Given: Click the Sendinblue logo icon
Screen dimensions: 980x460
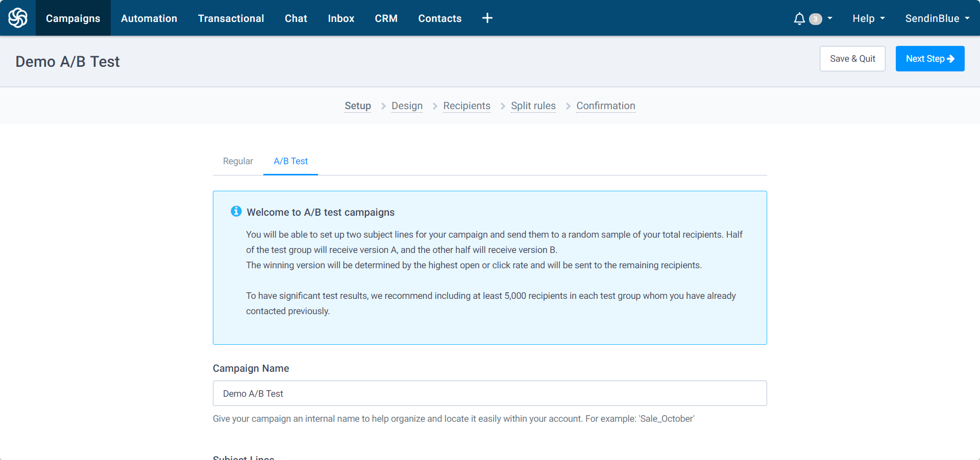Looking at the screenshot, I should pos(18,18).
